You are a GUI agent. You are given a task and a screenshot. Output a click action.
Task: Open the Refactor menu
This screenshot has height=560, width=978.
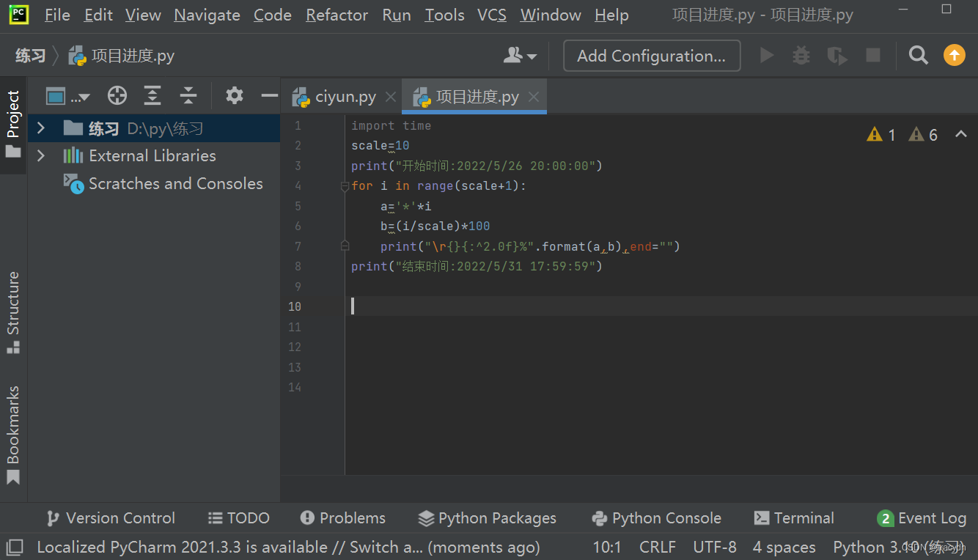(x=337, y=15)
